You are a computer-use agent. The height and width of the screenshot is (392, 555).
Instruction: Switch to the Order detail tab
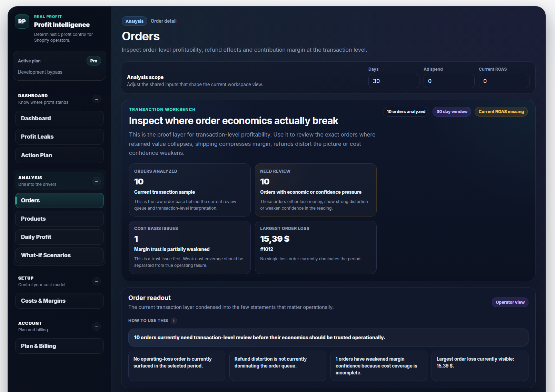pyautogui.click(x=163, y=21)
